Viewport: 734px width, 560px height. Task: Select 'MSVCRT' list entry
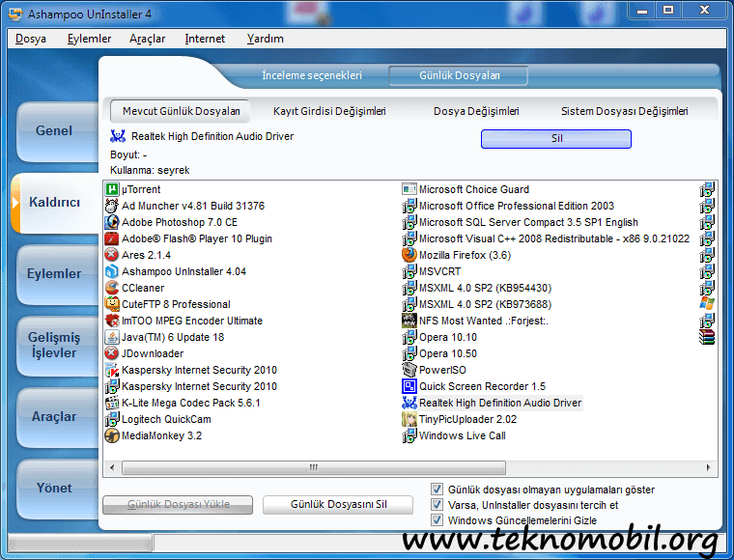(x=432, y=271)
